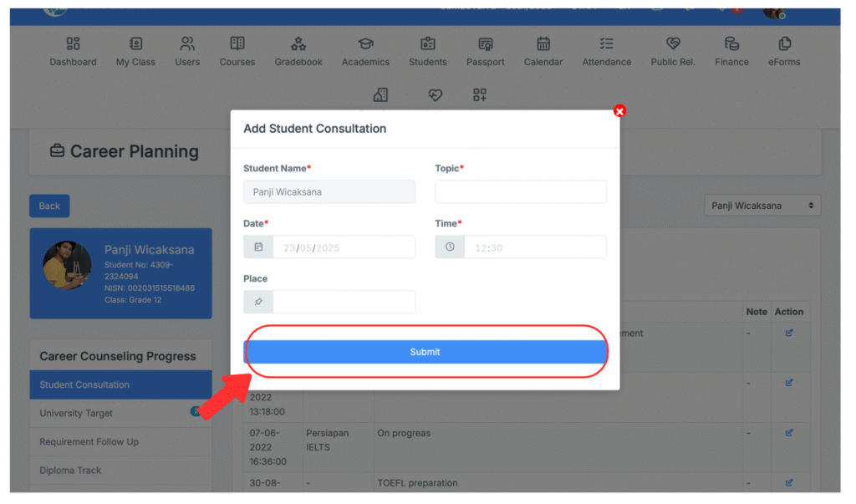
Task: Click the Passport navigation icon
Action: coord(486,44)
